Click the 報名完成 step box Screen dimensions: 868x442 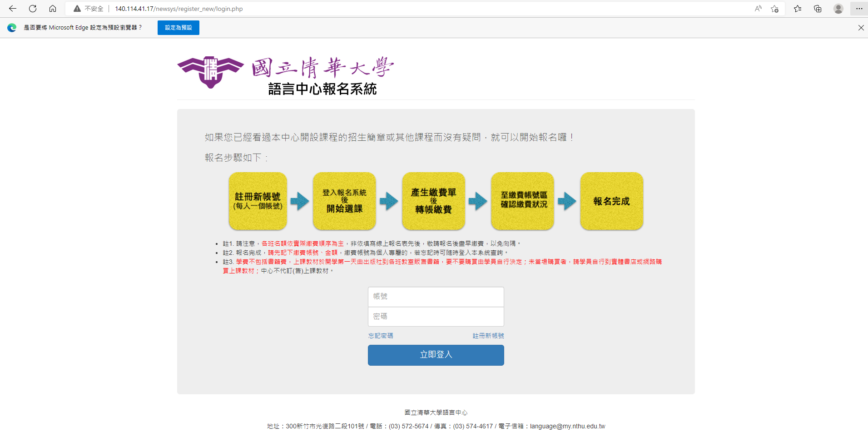[x=611, y=201]
